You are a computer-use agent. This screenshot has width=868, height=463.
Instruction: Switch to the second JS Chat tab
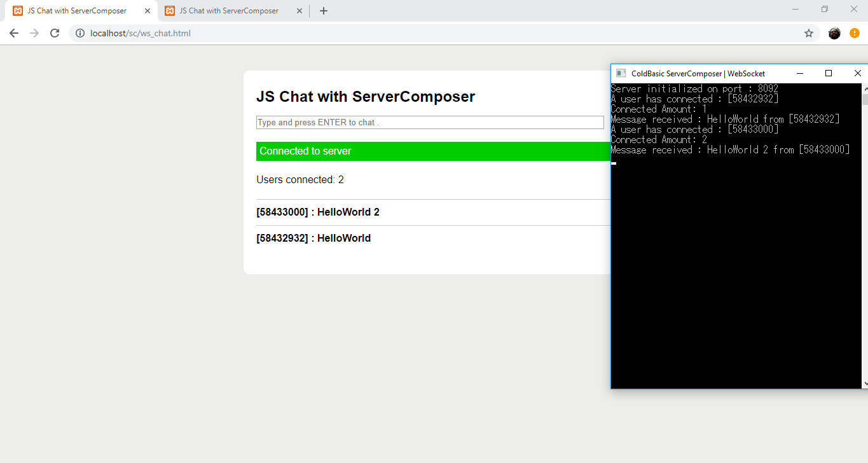pyautogui.click(x=229, y=10)
